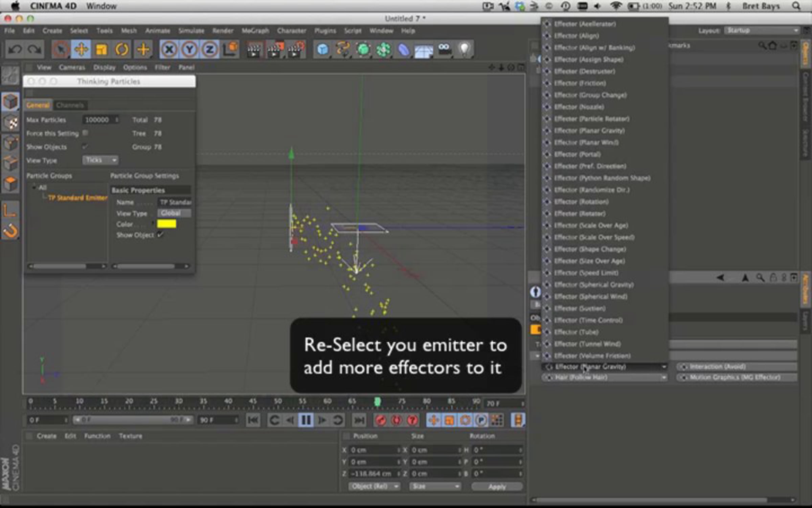This screenshot has height=508, width=812.
Task: Open Object (Rel) coordinate dropdown
Action: point(374,486)
